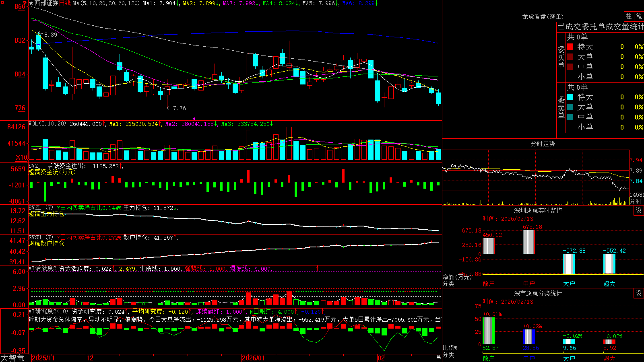This screenshot has height=362, width=644.
Task: Switch 龙虎看盘 to 柱 bar view
Action: 629,16
